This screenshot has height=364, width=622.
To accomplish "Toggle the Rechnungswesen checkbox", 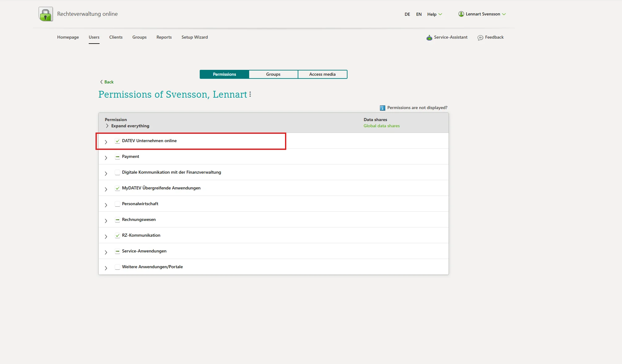I will [117, 220].
